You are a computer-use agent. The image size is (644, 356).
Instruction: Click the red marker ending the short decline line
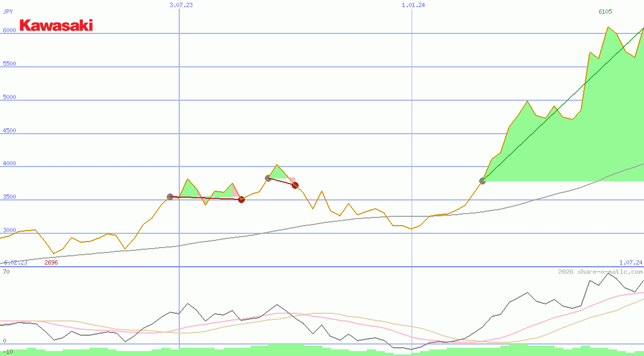[295, 186]
